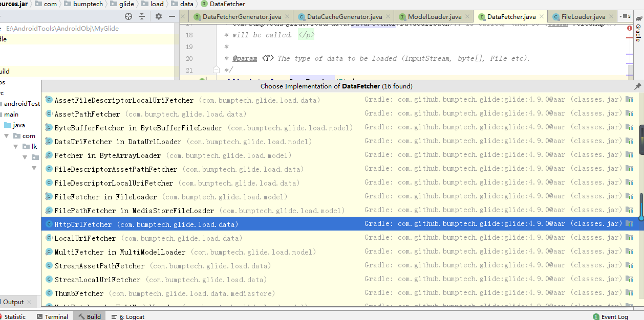Choose DataUriFetcher in DataUrlLoader
This screenshot has width=644, height=320.
pos(340,142)
